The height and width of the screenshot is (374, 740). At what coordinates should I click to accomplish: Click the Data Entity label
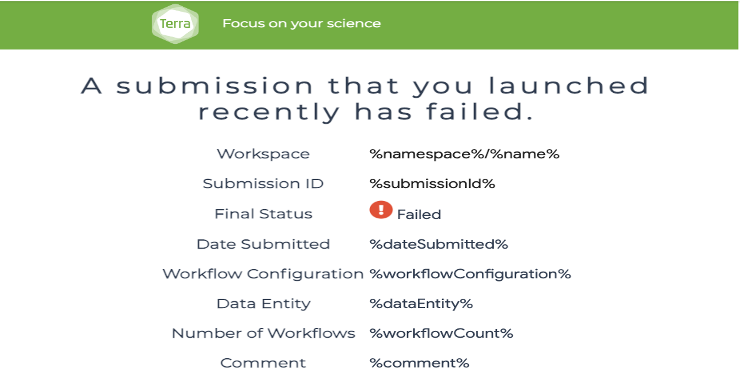[263, 304]
